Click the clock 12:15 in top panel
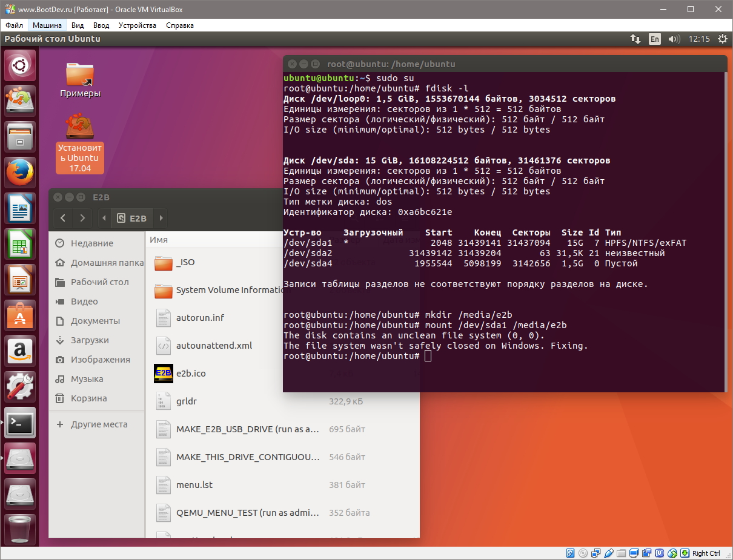 (699, 39)
